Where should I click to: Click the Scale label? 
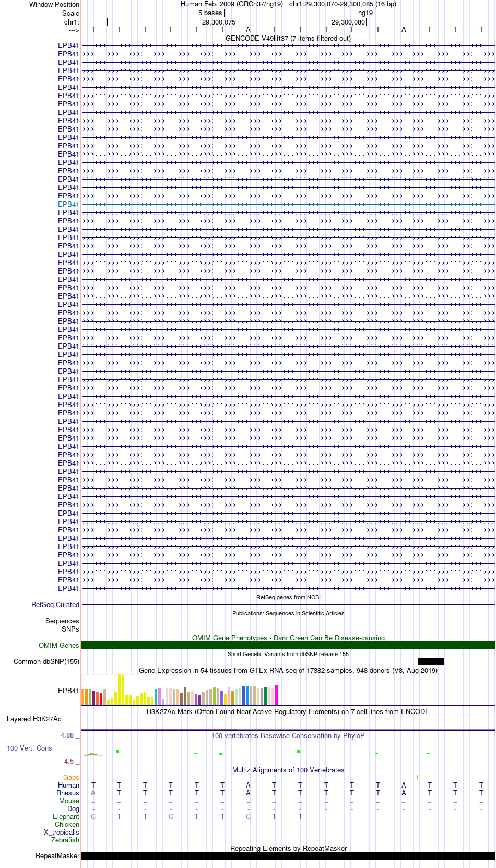pos(70,13)
